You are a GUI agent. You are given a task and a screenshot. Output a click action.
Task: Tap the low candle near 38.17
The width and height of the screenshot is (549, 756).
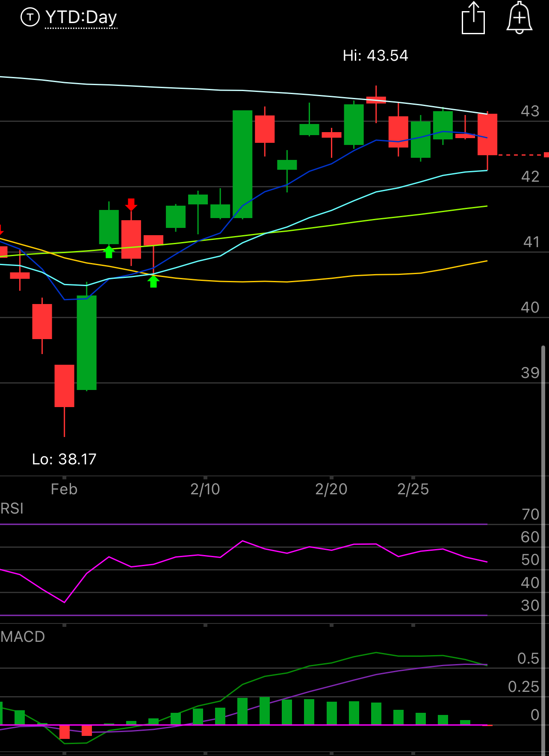pos(65,386)
